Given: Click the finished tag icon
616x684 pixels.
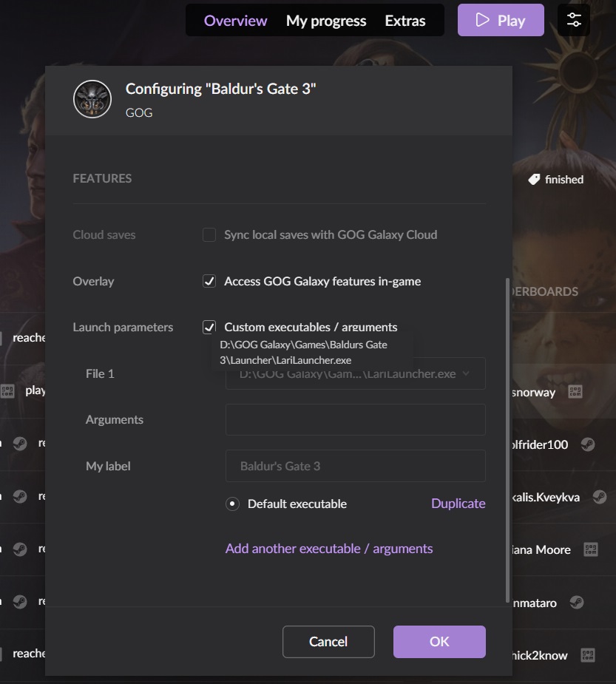Looking at the screenshot, I should tap(534, 179).
